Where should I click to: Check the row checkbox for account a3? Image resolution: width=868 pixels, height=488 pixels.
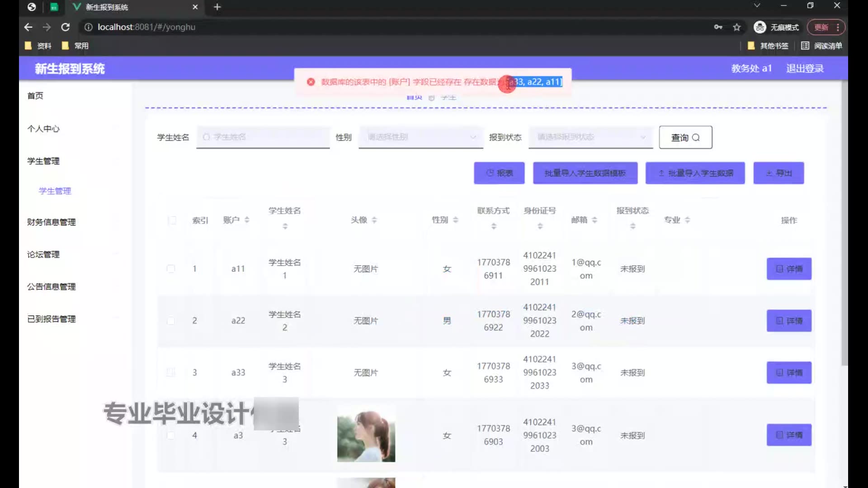coord(171,435)
